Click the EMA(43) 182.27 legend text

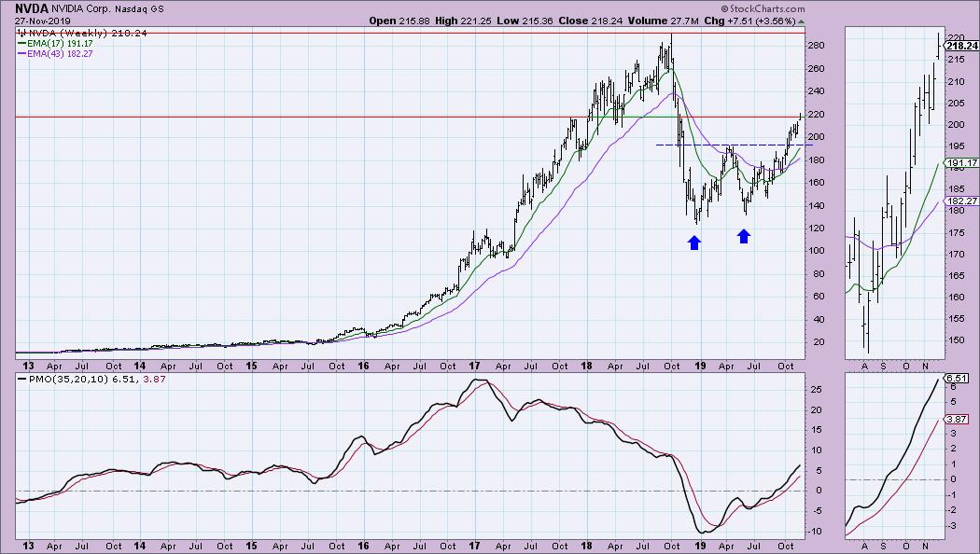coord(60,54)
